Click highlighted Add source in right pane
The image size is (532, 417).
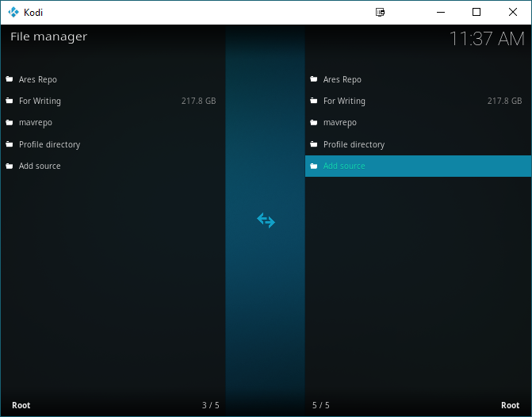click(x=418, y=166)
